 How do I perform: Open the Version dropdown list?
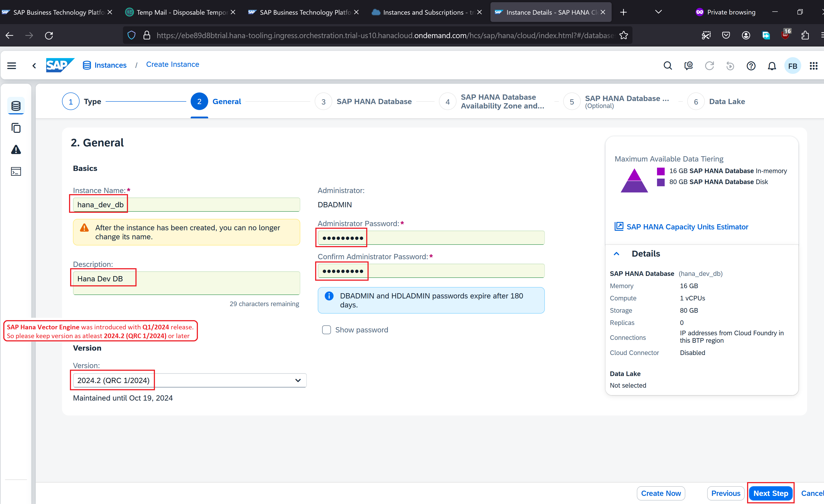(298, 380)
